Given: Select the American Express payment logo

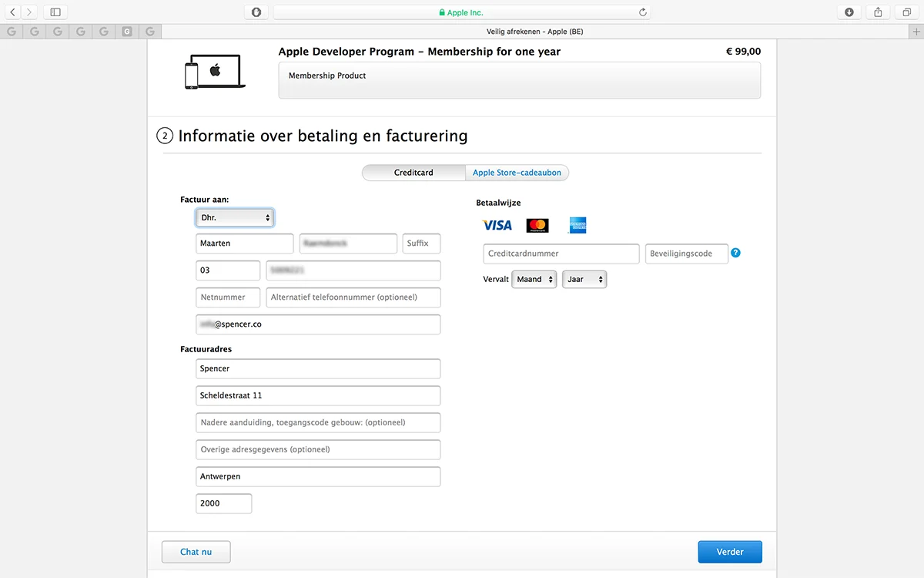Looking at the screenshot, I should point(577,225).
